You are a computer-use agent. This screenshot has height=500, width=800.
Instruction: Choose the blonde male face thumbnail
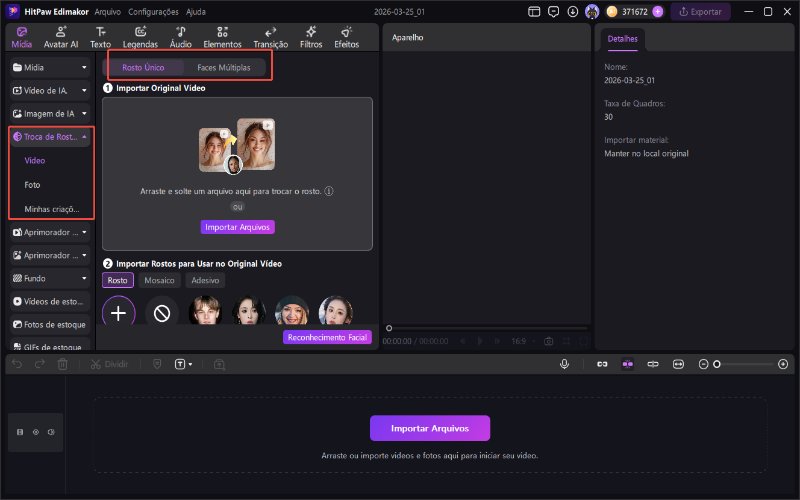pos(205,313)
